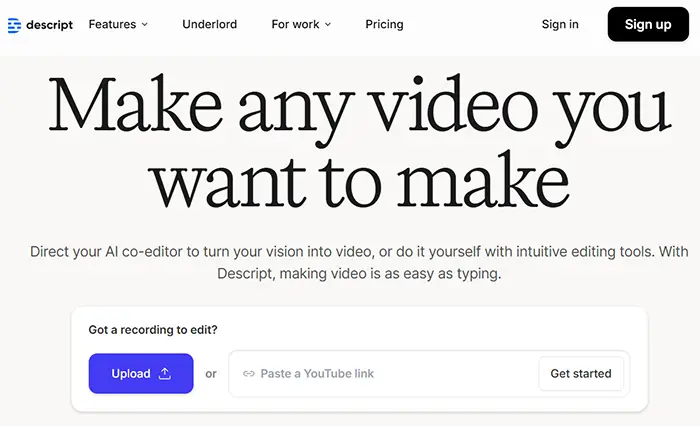Expand the chevron beside For work
Image resolution: width=700 pixels, height=426 pixels.
pyautogui.click(x=327, y=24)
